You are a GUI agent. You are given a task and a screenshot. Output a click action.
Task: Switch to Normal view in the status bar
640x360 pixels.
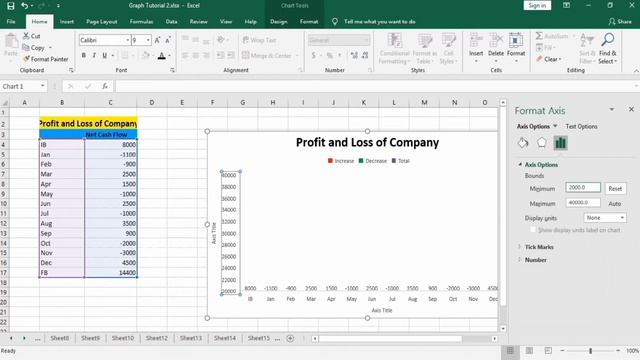click(510, 351)
